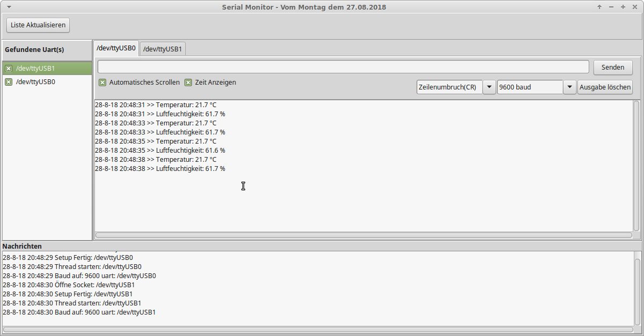Image resolution: width=644 pixels, height=336 pixels.
Task: Click the keep-above arrow in title bar
Action: pos(599,7)
